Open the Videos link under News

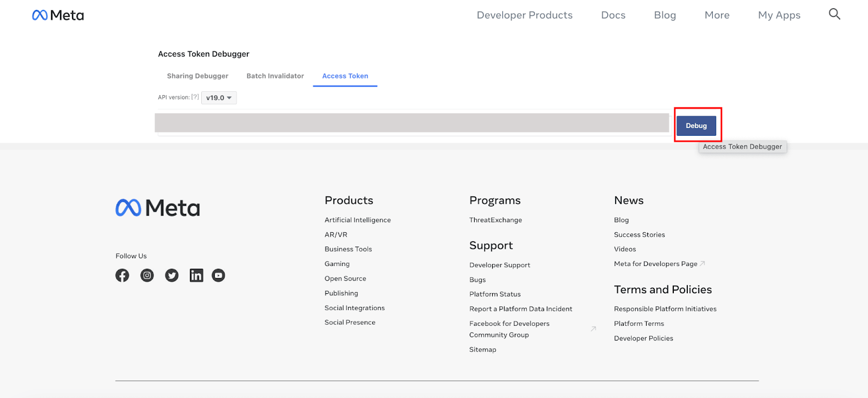click(625, 249)
